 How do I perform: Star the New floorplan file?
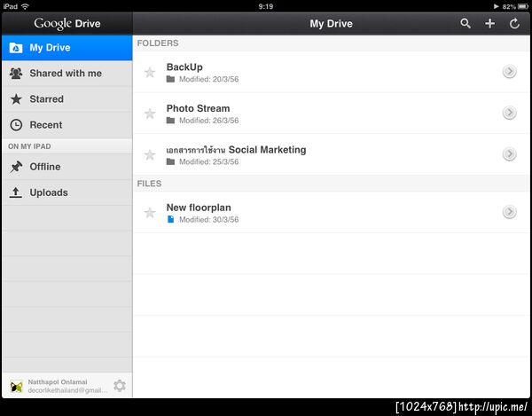[x=150, y=213]
